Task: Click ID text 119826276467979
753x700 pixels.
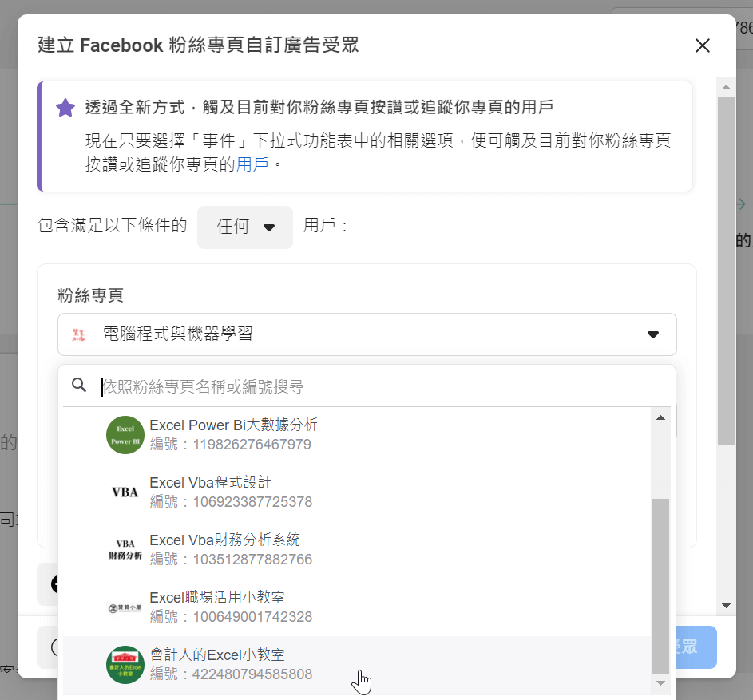Action: pos(252,445)
